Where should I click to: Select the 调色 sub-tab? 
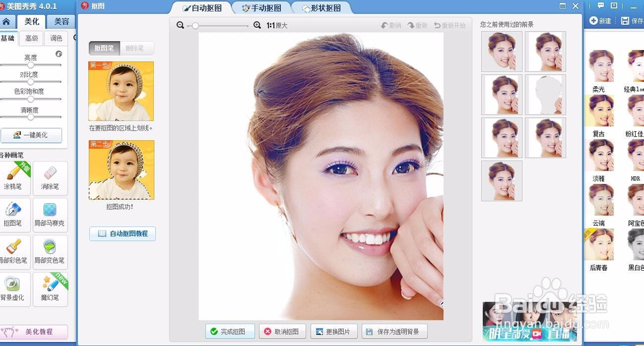[56, 38]
